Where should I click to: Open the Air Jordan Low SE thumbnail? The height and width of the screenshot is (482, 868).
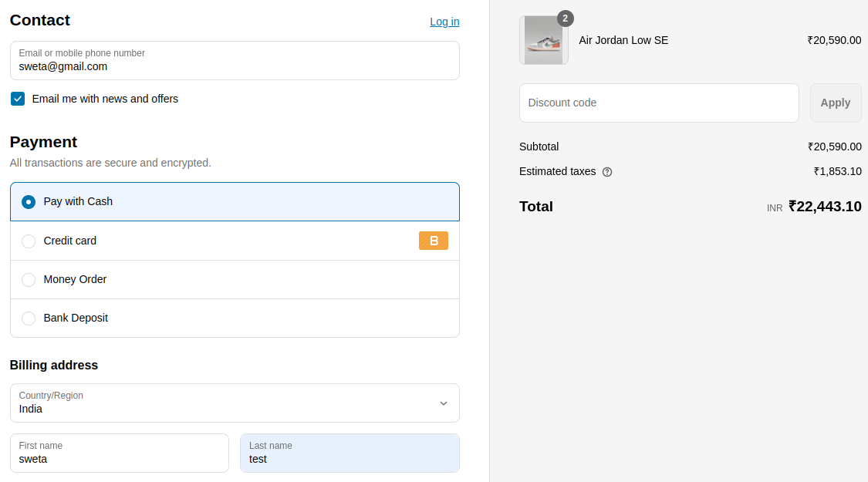click(544, 40)
